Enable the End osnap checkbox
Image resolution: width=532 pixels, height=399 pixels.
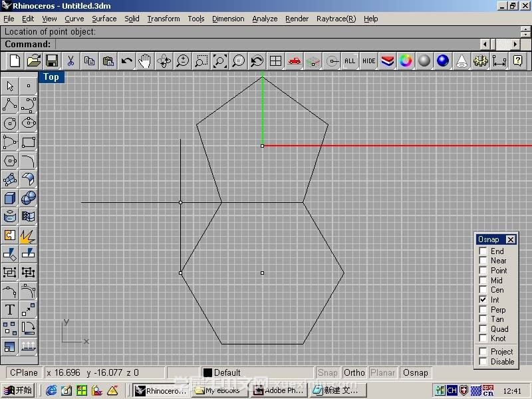(x=483, y=251)
